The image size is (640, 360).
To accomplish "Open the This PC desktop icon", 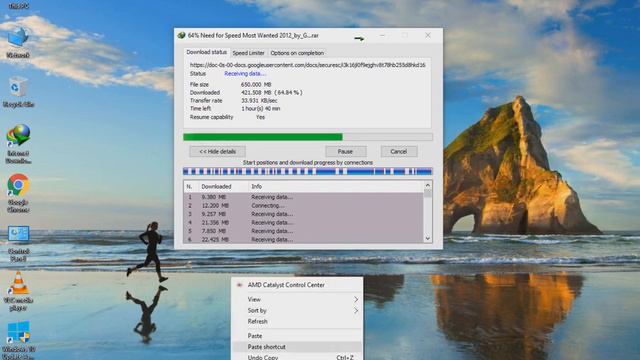I will click(18, 5).
